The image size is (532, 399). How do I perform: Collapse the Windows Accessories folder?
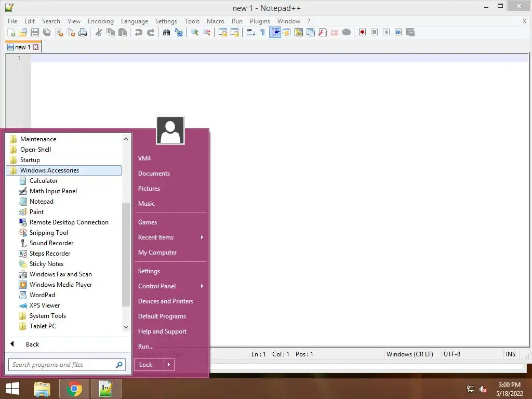[x=64, y=170]
